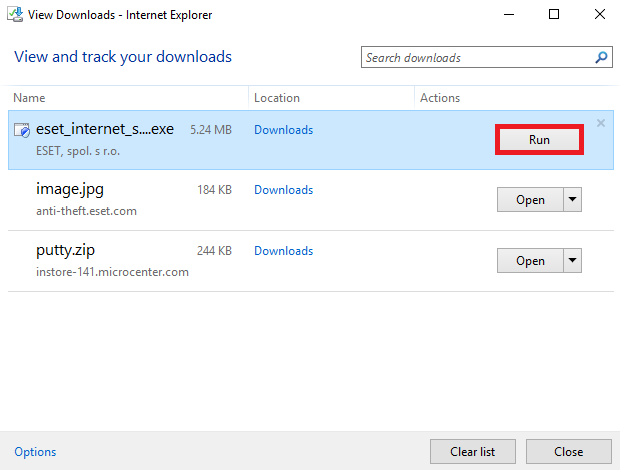
Task: Click the 244 KB size value
Action: 214,251
